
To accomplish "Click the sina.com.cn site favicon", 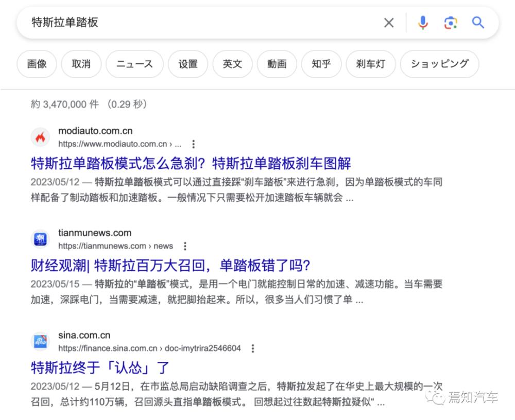I will pos(40,341).
